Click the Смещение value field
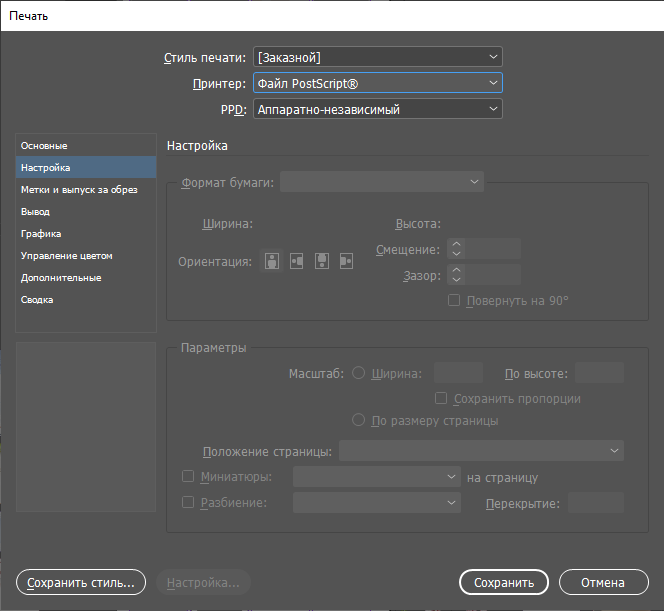This screenshot has height=612, width=664. pos(493,249)
